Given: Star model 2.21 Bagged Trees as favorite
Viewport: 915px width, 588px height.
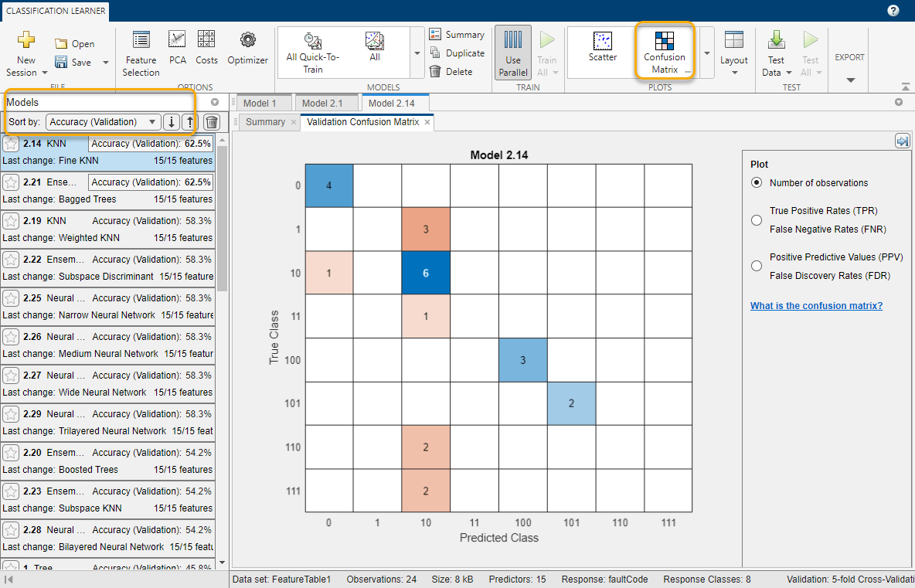Looking at the screenshot, I should pos(11,182).
